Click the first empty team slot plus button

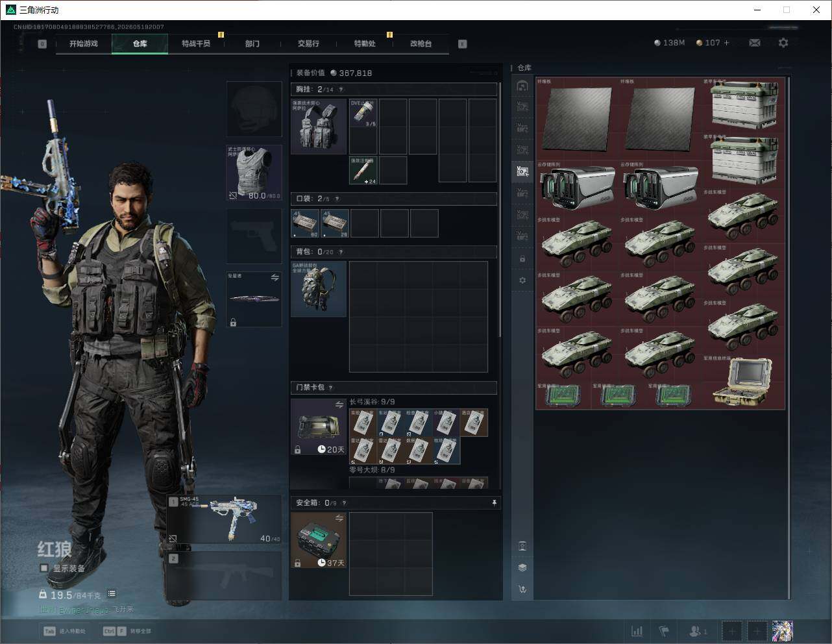[x=731, y=631]
